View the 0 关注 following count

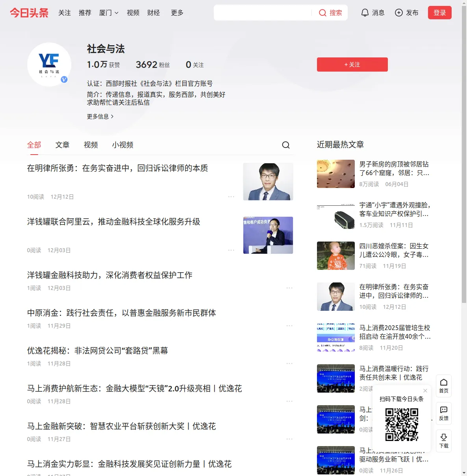[195, 65]
